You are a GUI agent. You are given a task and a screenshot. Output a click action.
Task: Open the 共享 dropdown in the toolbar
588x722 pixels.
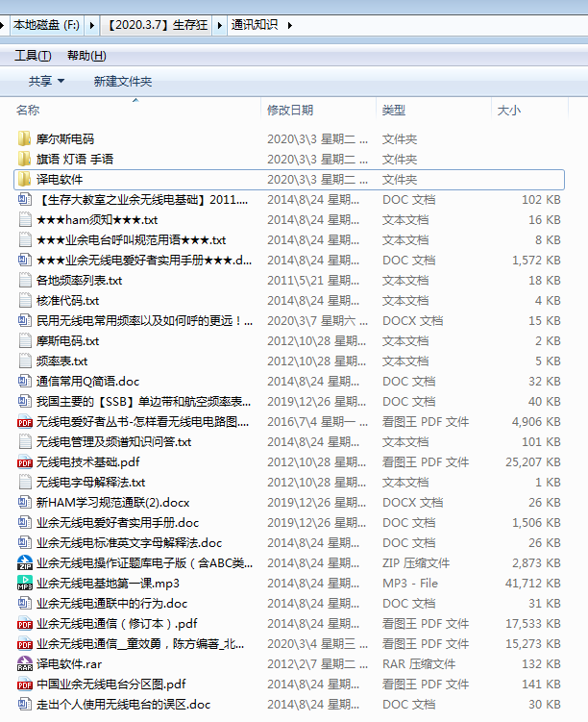pos(46,82)
